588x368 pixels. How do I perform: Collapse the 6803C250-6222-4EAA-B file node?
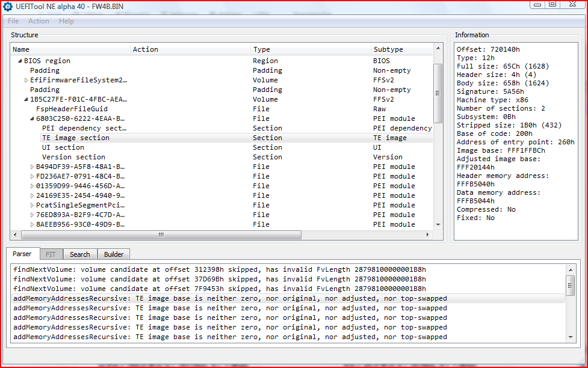[x=32, y=119]
